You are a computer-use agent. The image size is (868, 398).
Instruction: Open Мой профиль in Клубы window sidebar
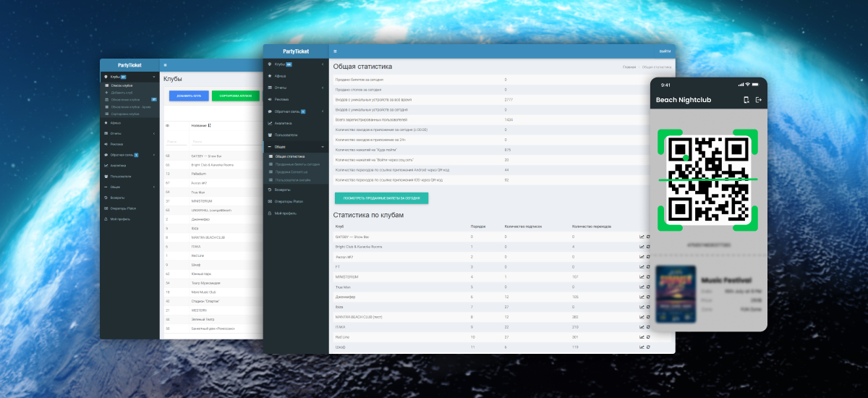(x=129, y=219)
